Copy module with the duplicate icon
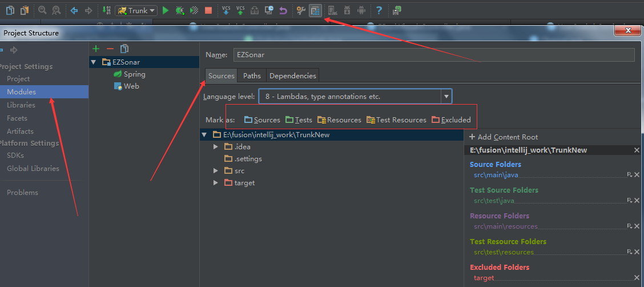Image resolution: width=644 pixels, height=287 pixels. [x=124, y=49]
